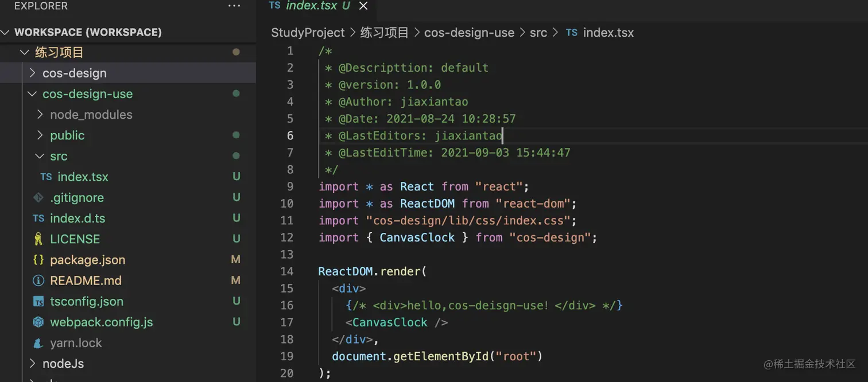The width and height of the screenshot is (868, 382).
Task: Open index.tsx in the explorer tree
Action: [x=83, y=177]
